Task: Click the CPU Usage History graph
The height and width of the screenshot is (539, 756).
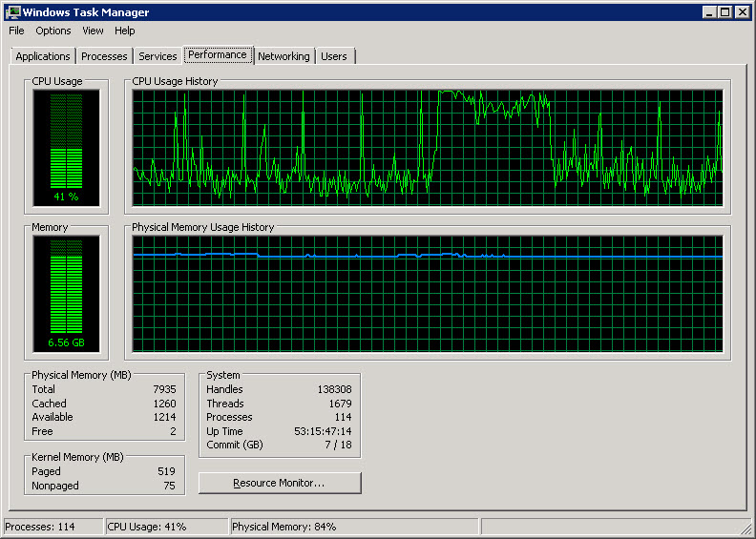Action: [428, 148]
